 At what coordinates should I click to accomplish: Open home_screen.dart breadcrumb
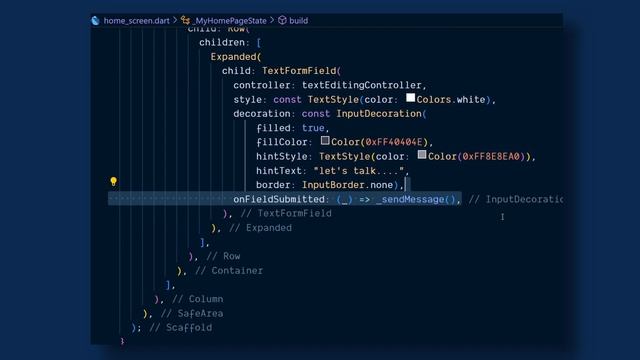(136, 20)
